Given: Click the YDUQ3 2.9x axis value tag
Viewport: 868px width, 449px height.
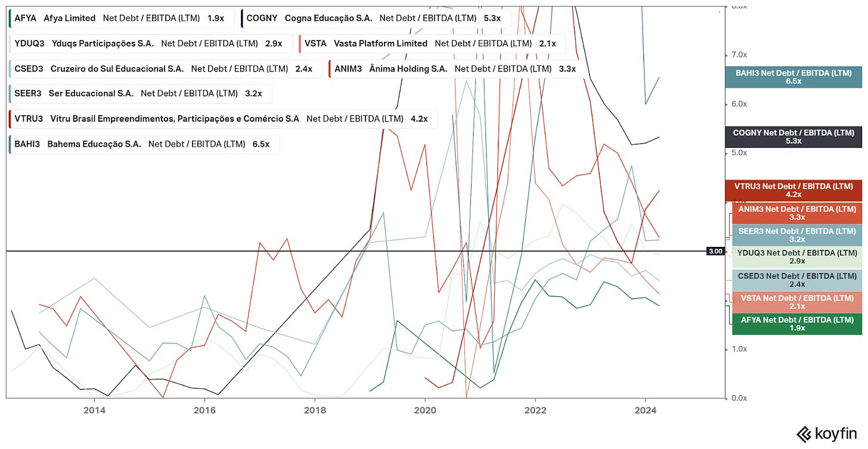Looking at the screenshot, I should (x=796, y=257).
